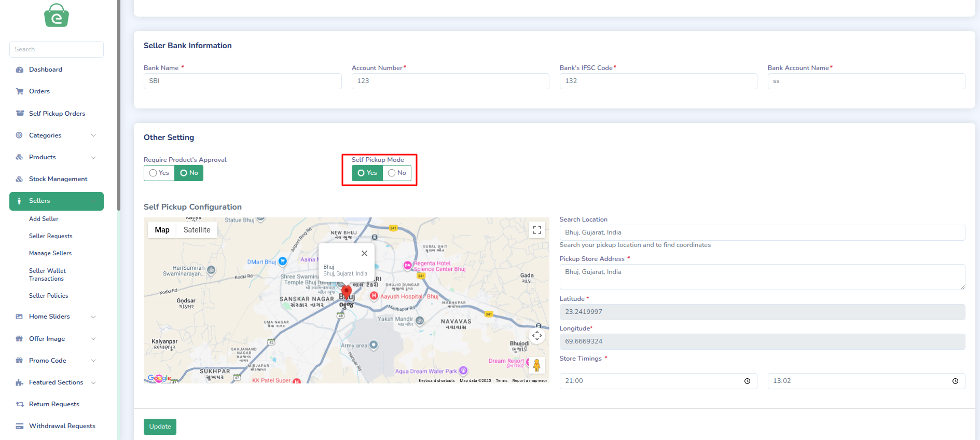
Task: Open Keyboard shortcuts link on map
Action: (x=437, y=380)
